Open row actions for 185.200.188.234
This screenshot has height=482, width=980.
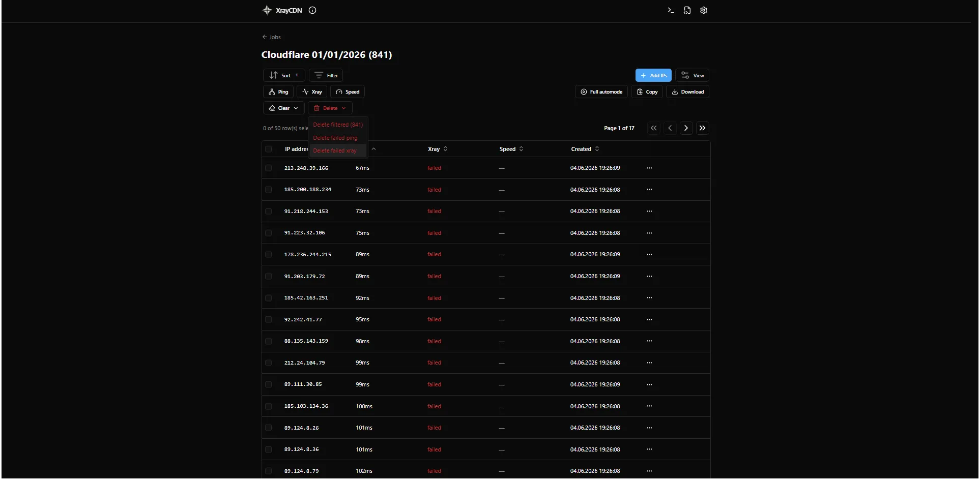pos(649,190)
